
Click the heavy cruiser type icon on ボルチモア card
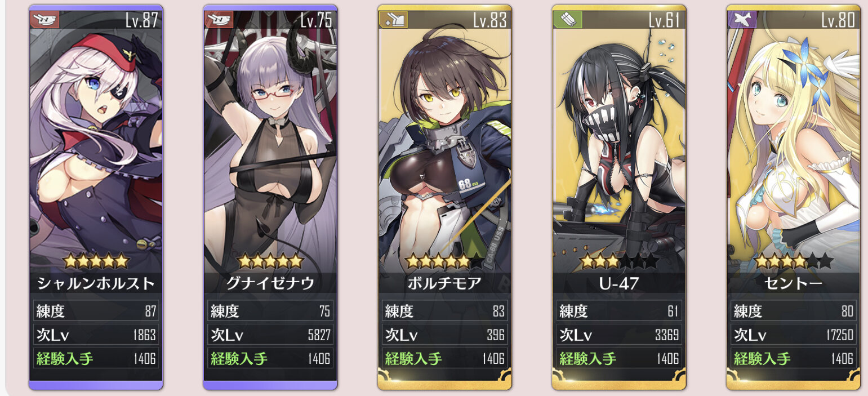(x=393, y=20)
